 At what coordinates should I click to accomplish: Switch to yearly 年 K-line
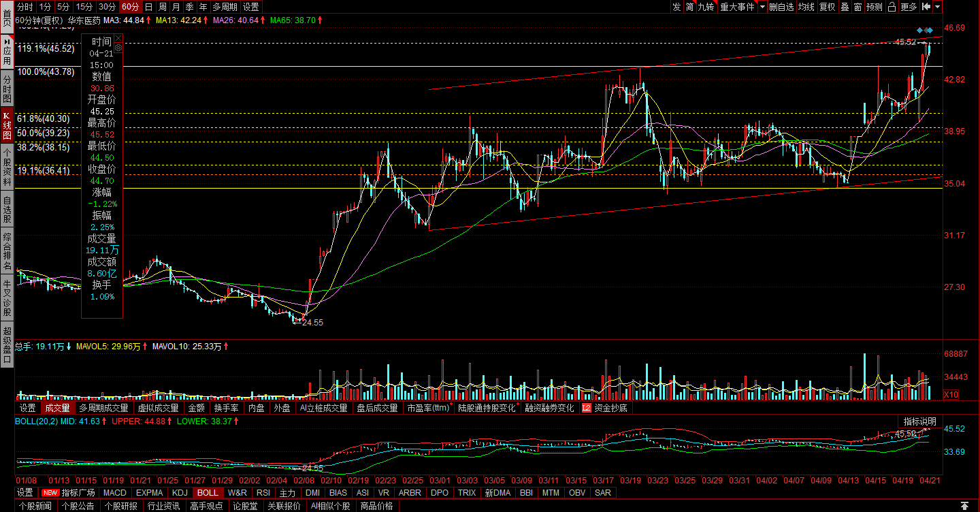203,7
